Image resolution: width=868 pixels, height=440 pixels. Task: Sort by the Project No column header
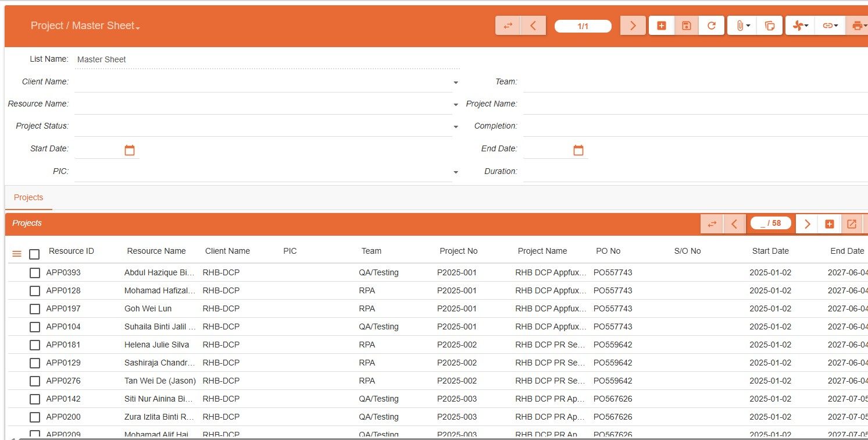[459, 251]
